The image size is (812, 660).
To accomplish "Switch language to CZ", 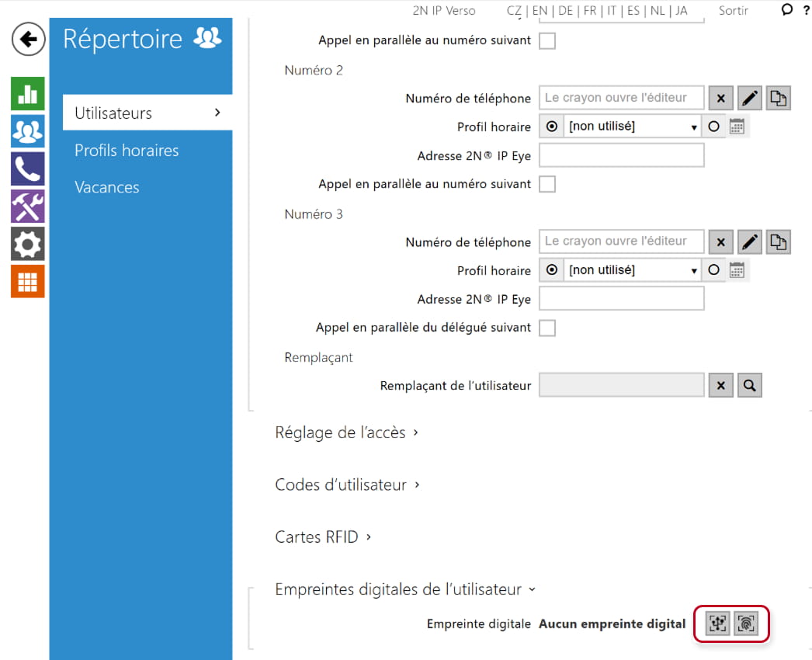I will [x=514, y=10].
